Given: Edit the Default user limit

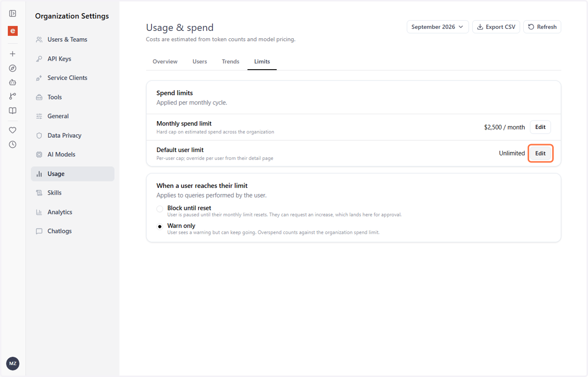Looking at the screenshot, I should pos(540,153).
